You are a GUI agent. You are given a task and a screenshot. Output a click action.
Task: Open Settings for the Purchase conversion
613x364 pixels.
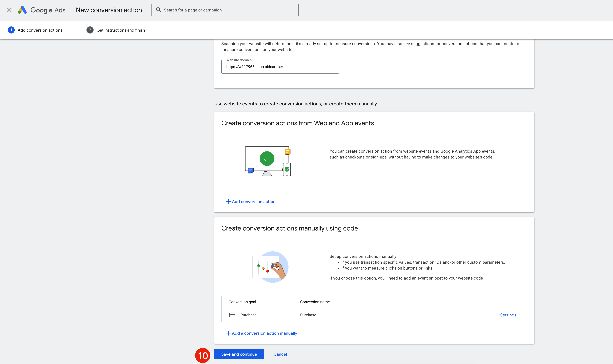[x=508, y=315]
